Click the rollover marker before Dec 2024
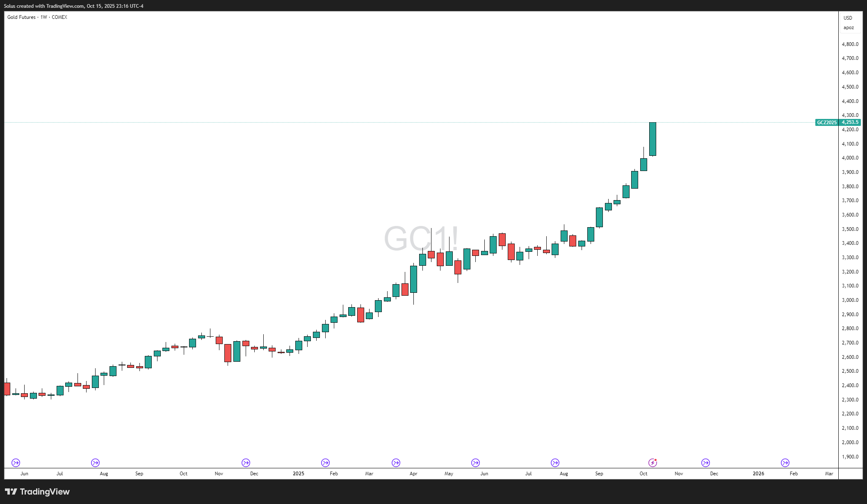867x504 pixels. pos(246,463)
